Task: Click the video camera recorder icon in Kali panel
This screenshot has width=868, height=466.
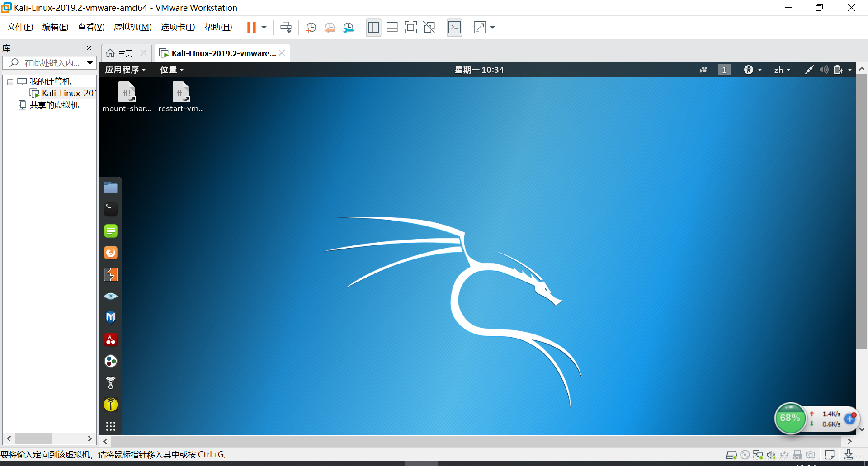Action: click(x=703, y=70)
